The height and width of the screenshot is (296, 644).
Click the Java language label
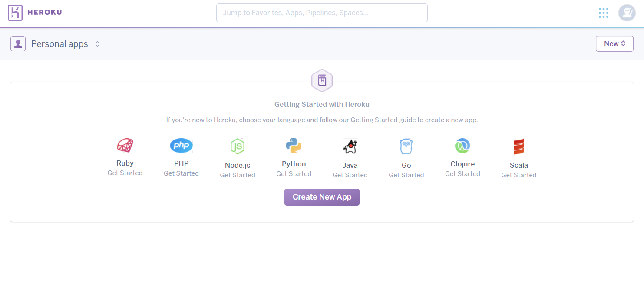tap(350, 166)
